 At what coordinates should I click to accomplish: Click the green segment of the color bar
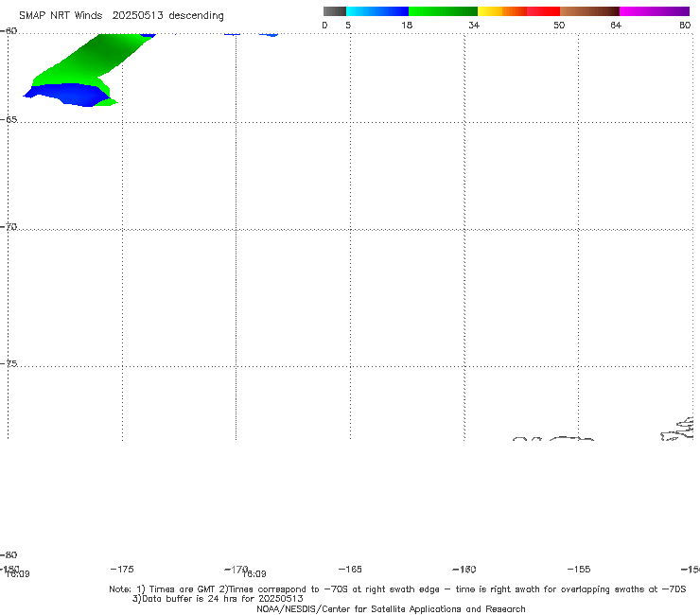tap(443, 11)
